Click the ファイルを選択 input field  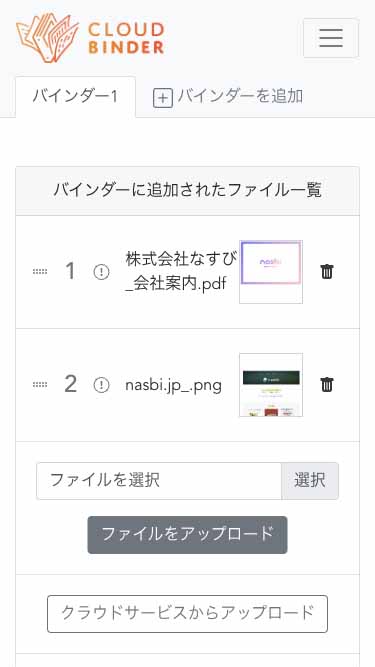[159, 481]
